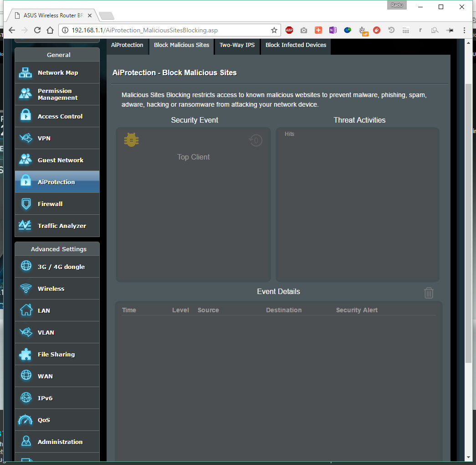This screenshot has width=476, height=465.
Task: Bookmark page with star icon
Action: tap(274, 30)
